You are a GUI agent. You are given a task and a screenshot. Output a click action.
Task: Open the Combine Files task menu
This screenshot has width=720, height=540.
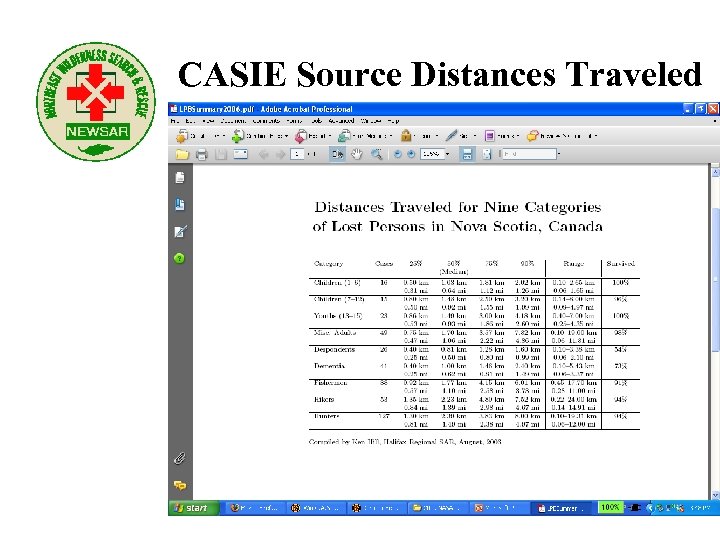[260, 136]
